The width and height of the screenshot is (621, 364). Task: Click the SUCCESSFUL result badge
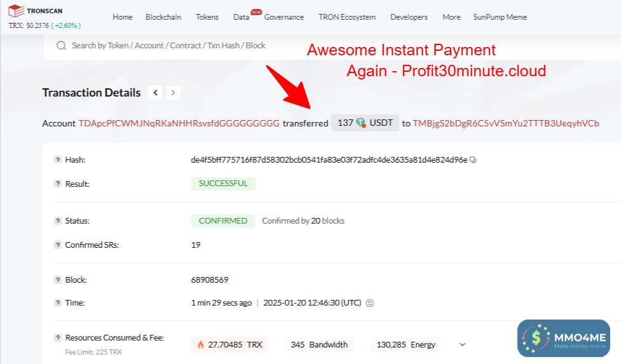coord(223,184)
